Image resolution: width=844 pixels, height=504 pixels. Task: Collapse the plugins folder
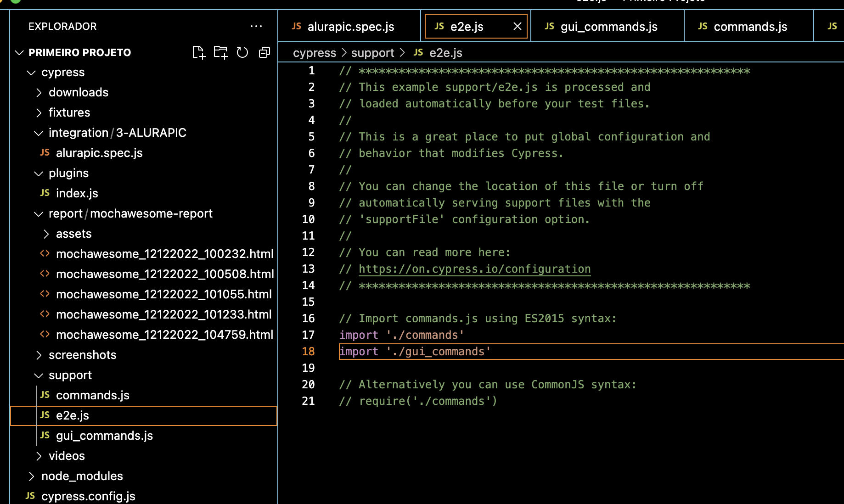click(x=68, y=173)
